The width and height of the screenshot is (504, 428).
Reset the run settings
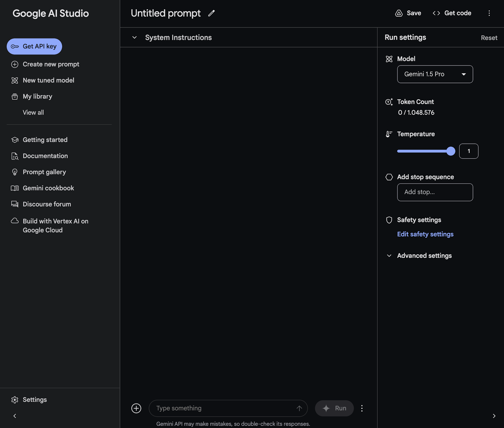click(x=489, y=38)
